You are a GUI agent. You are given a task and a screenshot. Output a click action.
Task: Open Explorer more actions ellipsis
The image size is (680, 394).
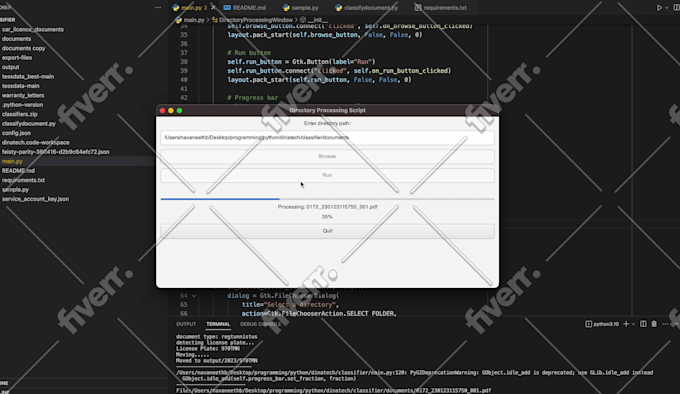(158, 7)
